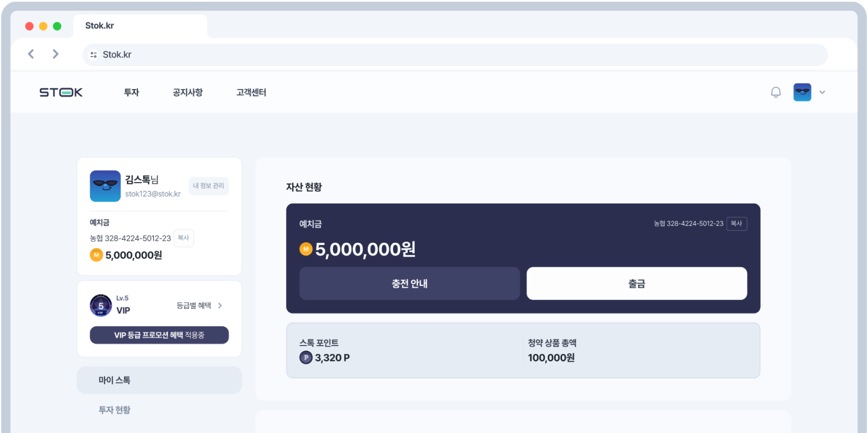
Task: Click the purple P point coin icon
Action: click(x=306, y=357)
